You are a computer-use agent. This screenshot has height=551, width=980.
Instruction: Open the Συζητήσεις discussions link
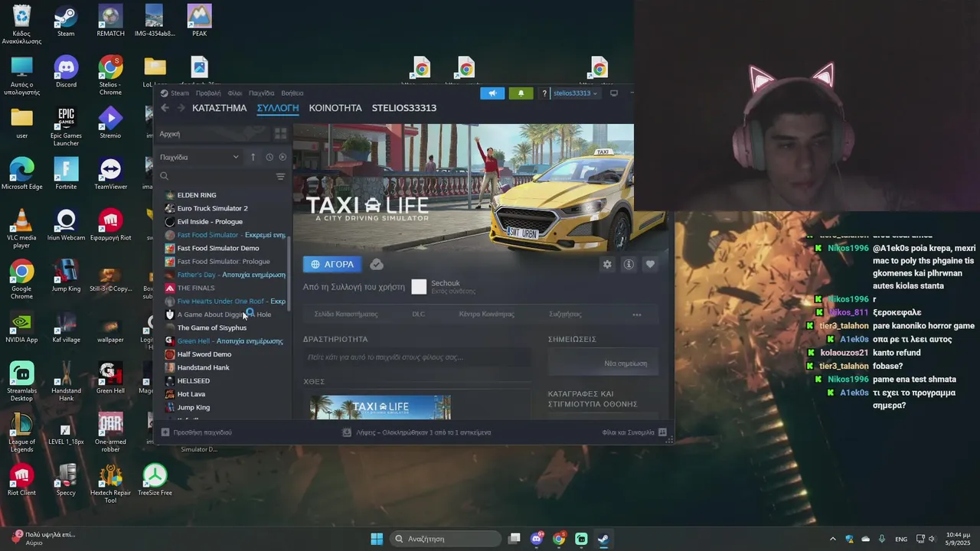(565, 315)
